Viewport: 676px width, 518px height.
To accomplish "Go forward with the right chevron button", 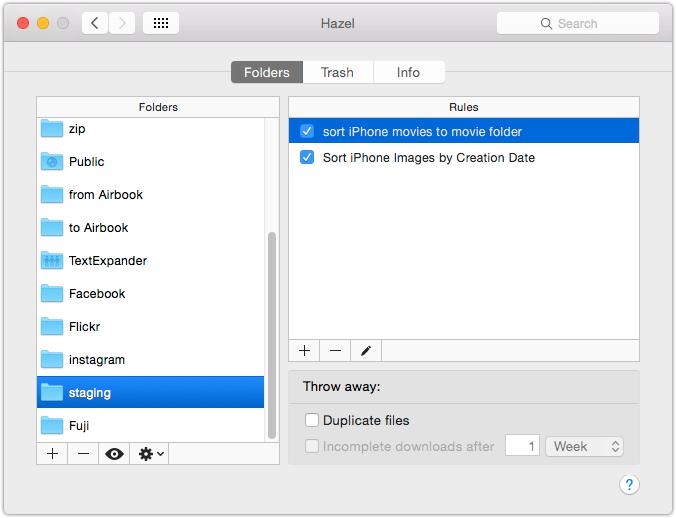I will click(x=122, y=23).
